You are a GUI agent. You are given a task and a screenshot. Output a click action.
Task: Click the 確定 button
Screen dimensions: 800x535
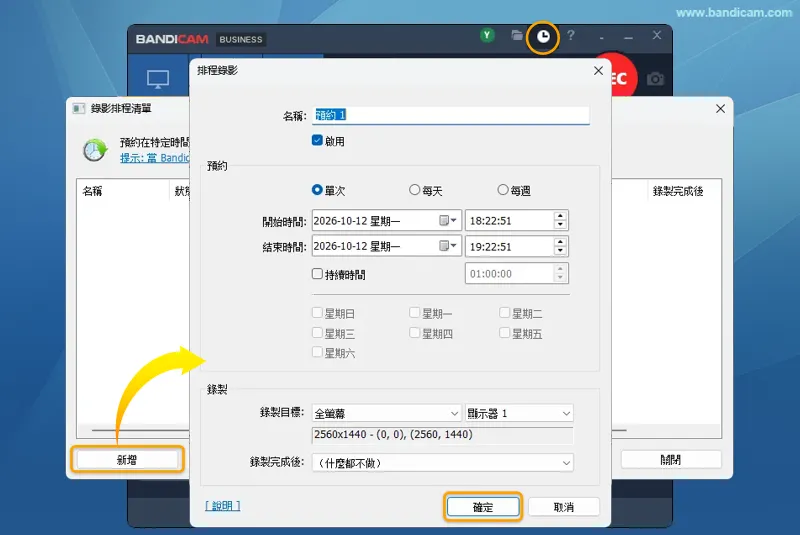(483, 507)
